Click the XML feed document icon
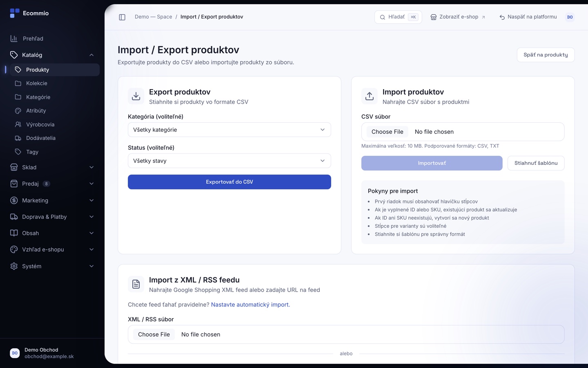588x368 pixels. (x=136, y=284)
